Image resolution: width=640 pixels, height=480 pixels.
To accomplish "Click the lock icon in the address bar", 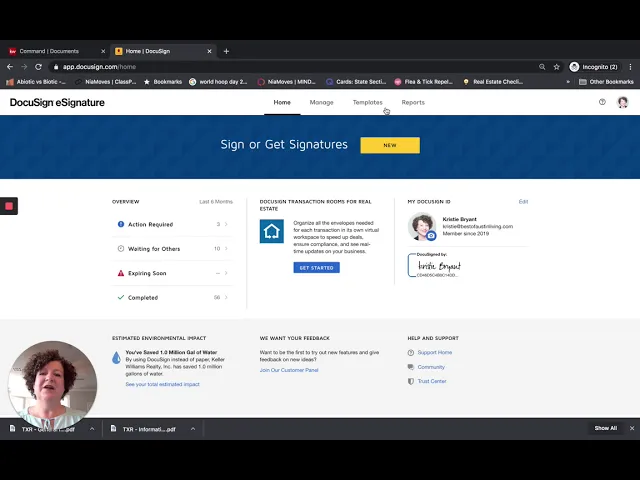I will tap(56, 67).
